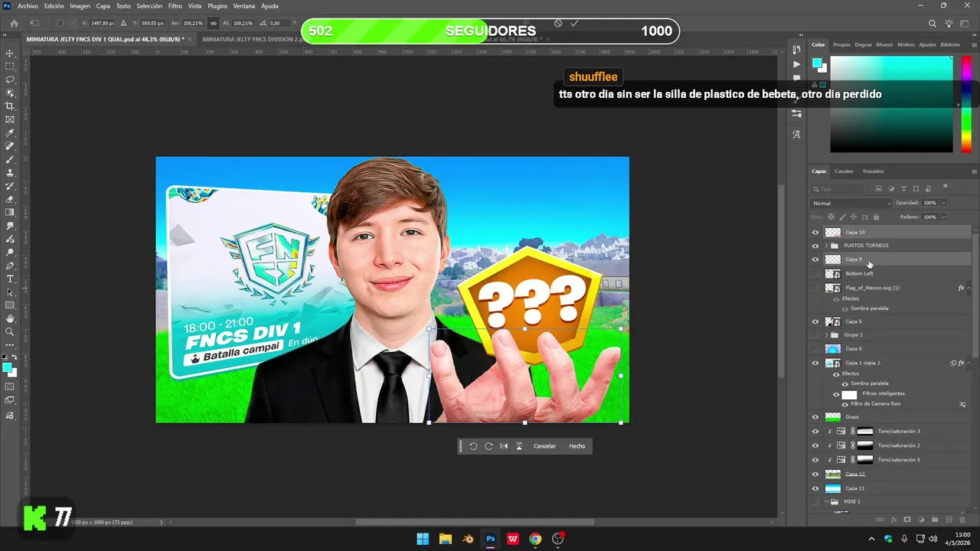The width and height of the screenshot is (980, 551).
Task: Open the Archivo menu
Action: tap(28, 6)
